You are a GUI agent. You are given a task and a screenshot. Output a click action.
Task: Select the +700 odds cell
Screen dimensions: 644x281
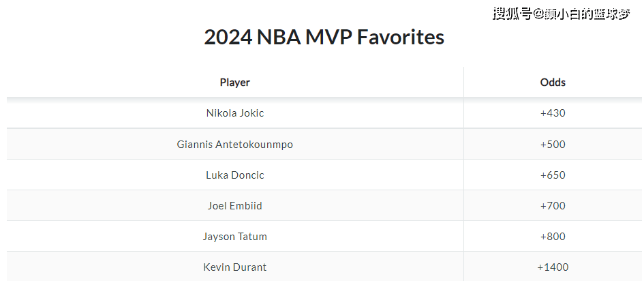[553, 206]
